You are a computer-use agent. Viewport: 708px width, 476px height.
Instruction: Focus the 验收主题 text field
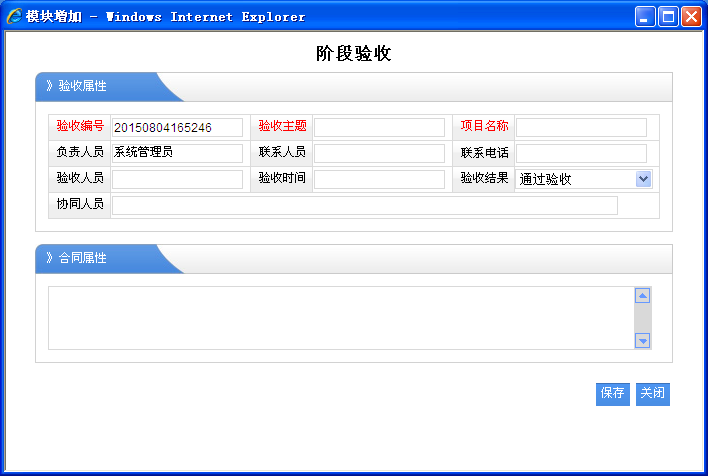tap(379, 127)
